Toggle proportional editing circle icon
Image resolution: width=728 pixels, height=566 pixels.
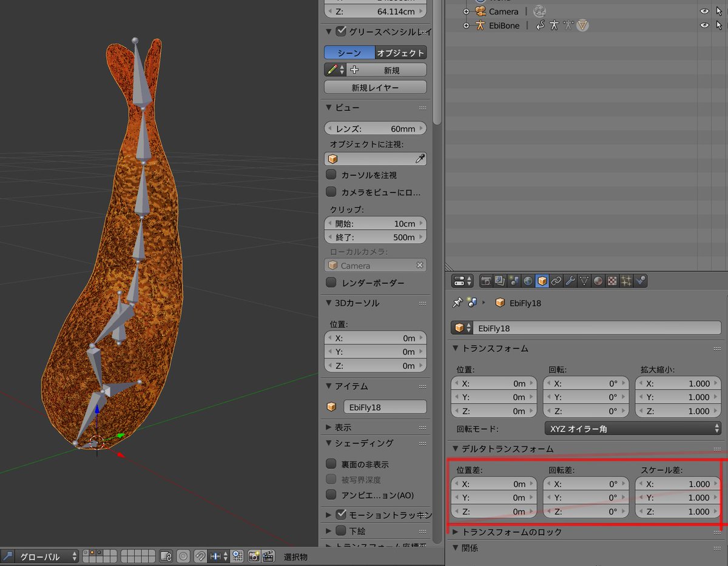pos(183,556)
